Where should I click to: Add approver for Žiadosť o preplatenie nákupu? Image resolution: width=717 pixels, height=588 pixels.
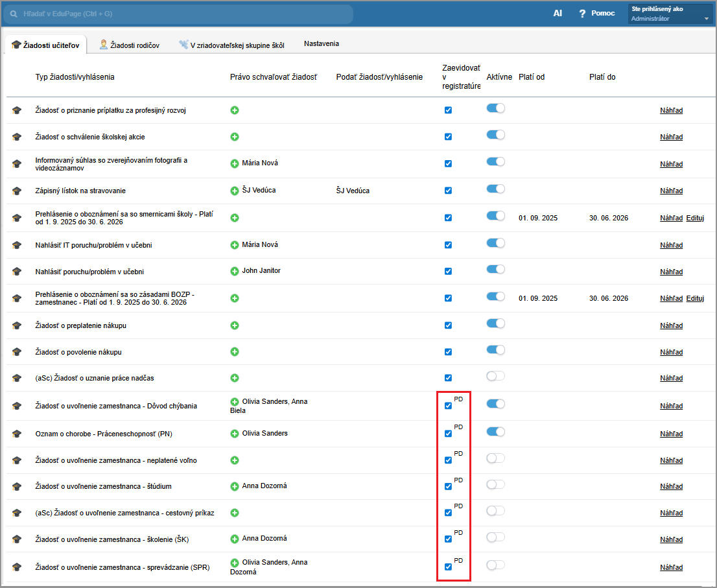pos(235,325)
